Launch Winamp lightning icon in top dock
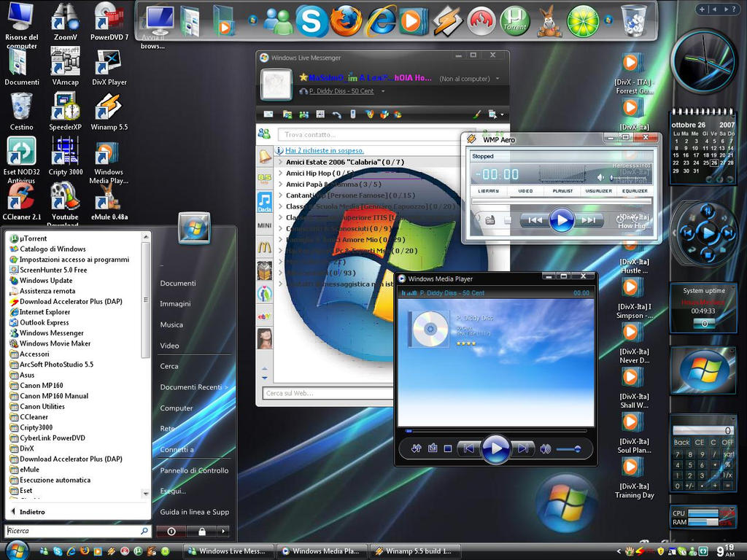 pos(447,20)
